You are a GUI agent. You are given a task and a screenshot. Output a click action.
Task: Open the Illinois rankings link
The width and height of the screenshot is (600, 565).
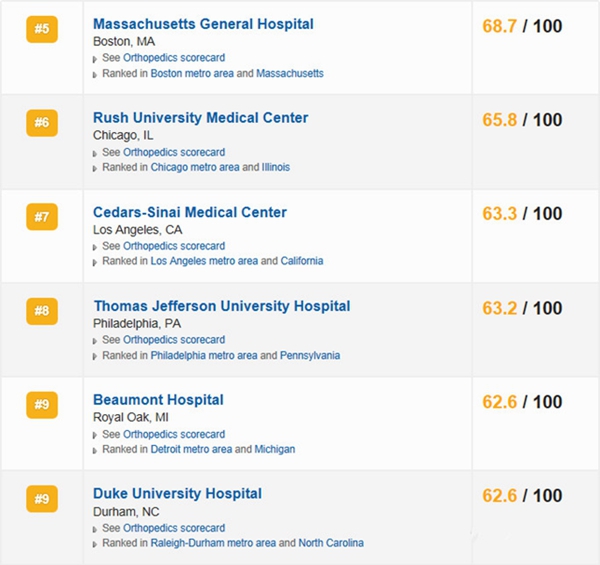pyautogui.click(x=276, y=167)
